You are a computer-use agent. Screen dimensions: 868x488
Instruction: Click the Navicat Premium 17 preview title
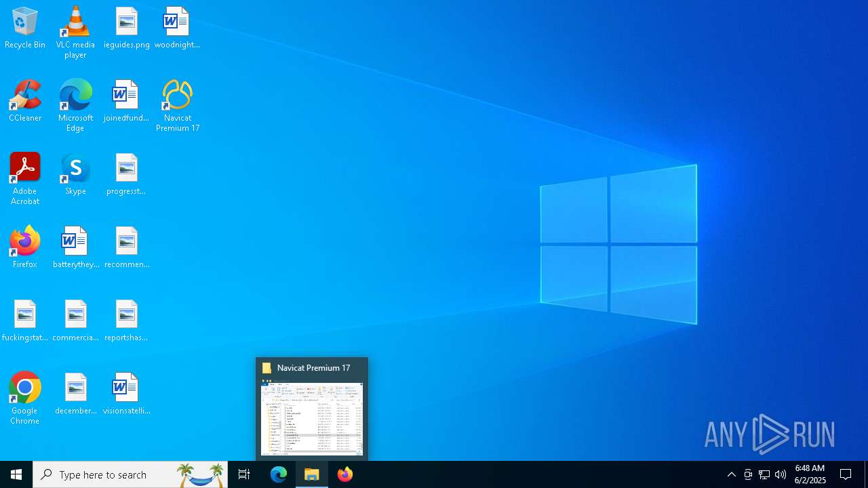tap(313, 368)
